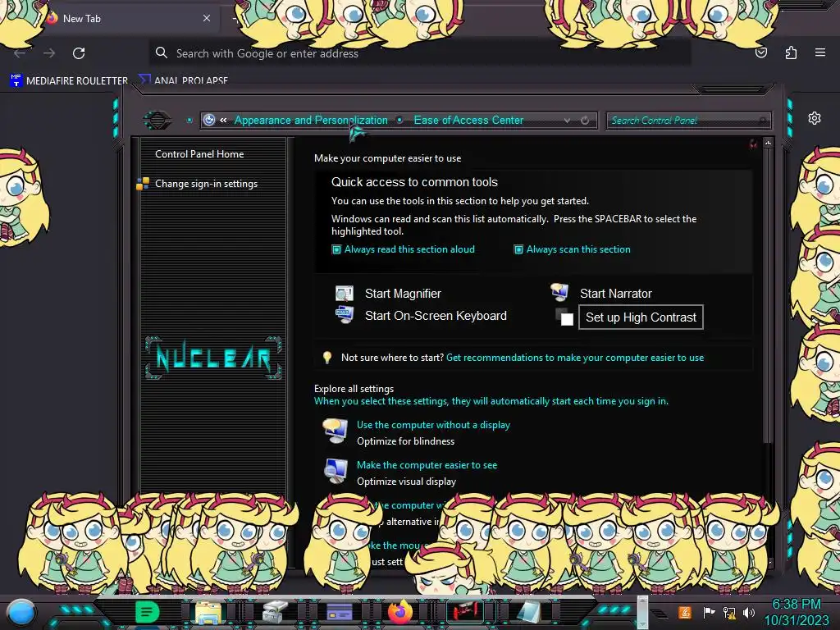Launch Firefox from the taskbar
The image size is (840, 630).
(x=400, y=612)
